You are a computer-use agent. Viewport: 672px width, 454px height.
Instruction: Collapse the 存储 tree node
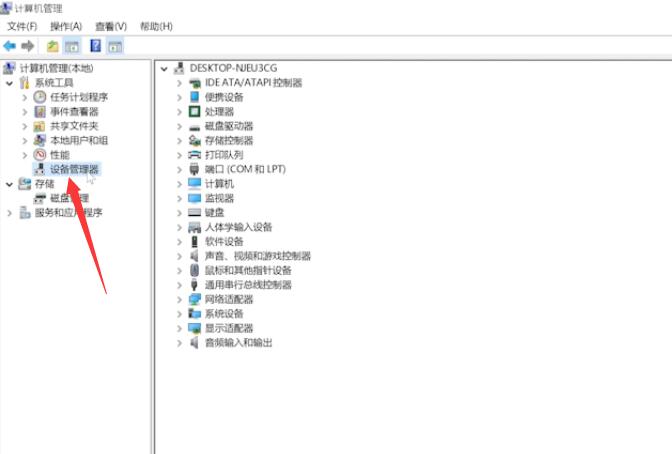pos(9,184)
